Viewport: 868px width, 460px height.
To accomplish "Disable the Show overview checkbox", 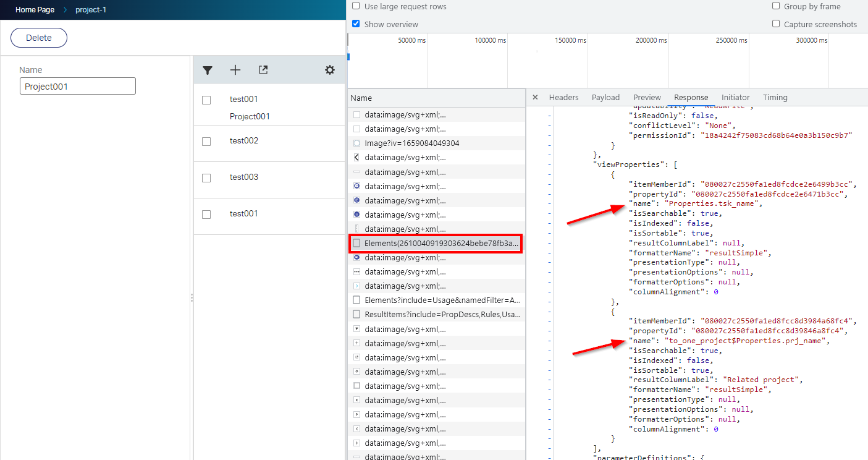I will click(x=356, y=23).
